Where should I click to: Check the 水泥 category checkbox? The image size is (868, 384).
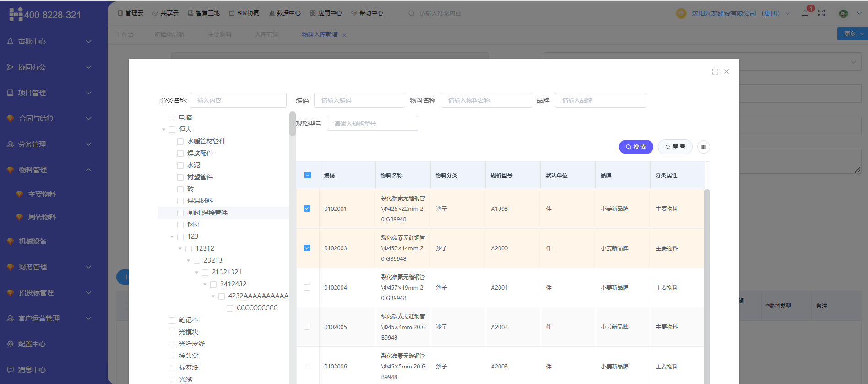click(180, 165)
